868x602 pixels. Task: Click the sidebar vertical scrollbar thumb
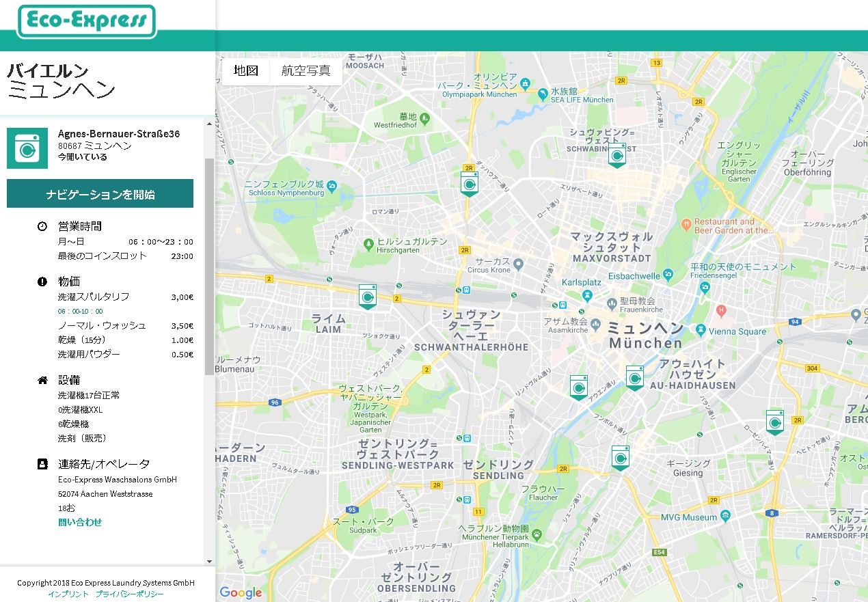tap(209, 266)
